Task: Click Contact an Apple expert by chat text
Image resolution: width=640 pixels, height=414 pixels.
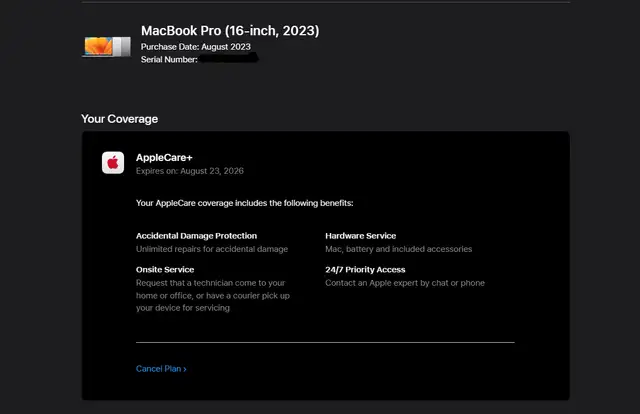Action: point(405,283)
